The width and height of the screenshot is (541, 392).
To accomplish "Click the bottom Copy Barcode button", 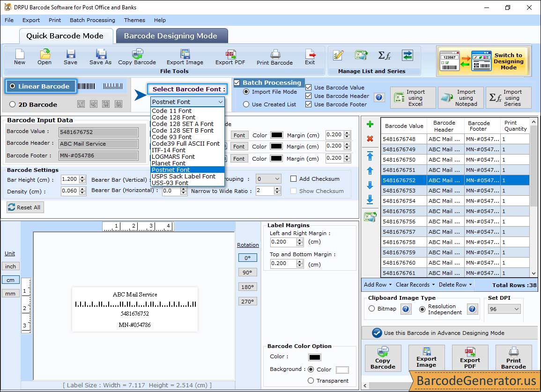I will point(383,358).
